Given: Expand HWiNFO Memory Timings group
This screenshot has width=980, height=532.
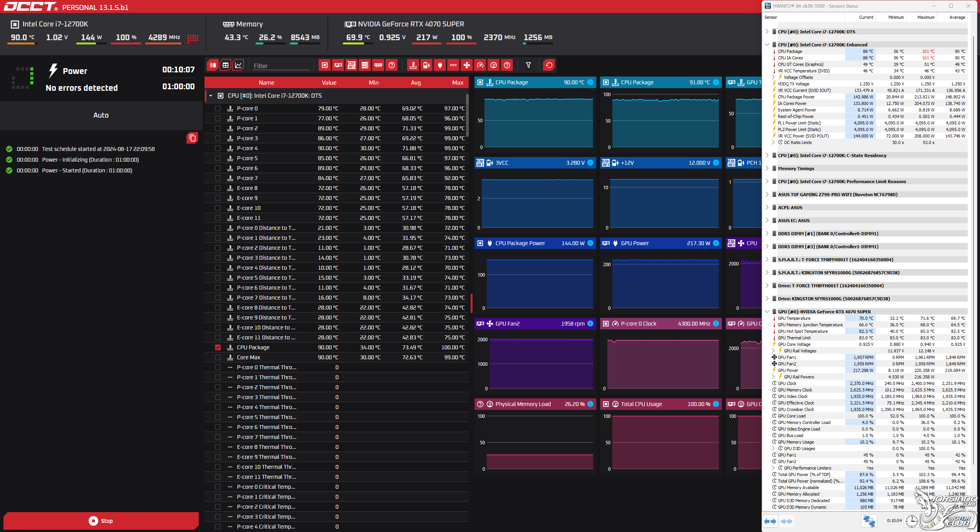Looking at the screenshot, I should pyautogui.click(x=767, y=168).
